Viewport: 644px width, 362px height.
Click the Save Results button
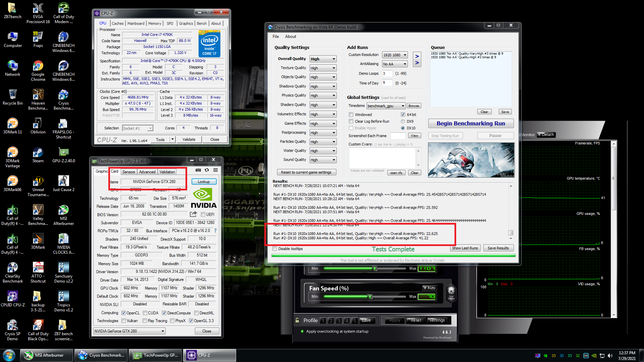(x=498, y=248)
